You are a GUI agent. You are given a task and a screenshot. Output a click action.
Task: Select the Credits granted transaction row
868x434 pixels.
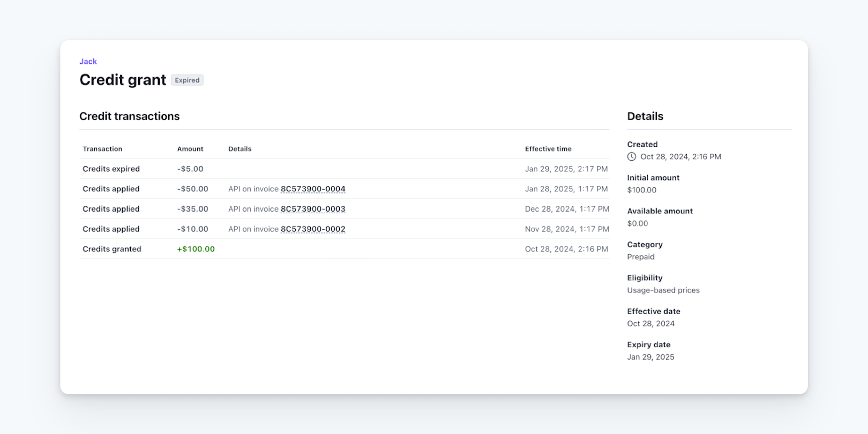(x=111, y=249)
